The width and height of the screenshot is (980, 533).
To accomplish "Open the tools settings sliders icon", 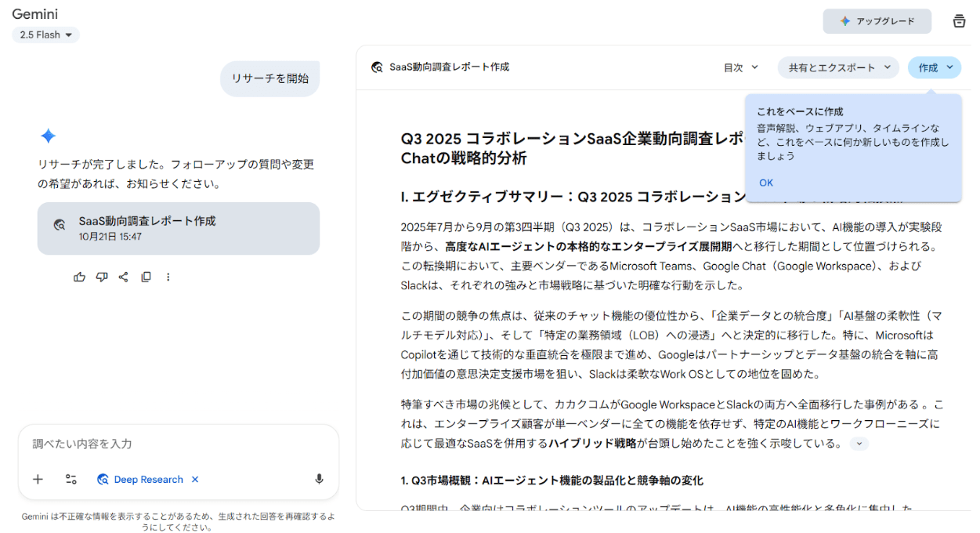I will (71, 479).
